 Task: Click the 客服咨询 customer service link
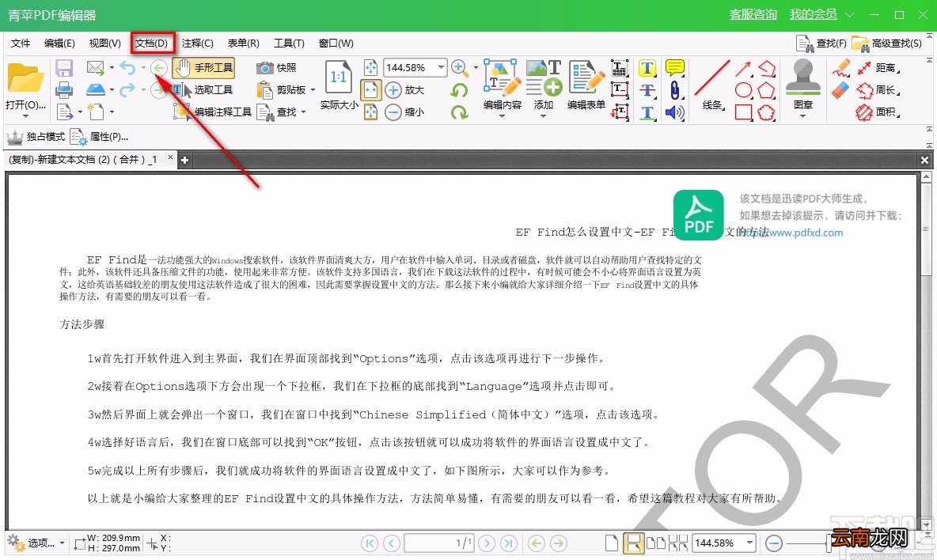coord(753,14)
